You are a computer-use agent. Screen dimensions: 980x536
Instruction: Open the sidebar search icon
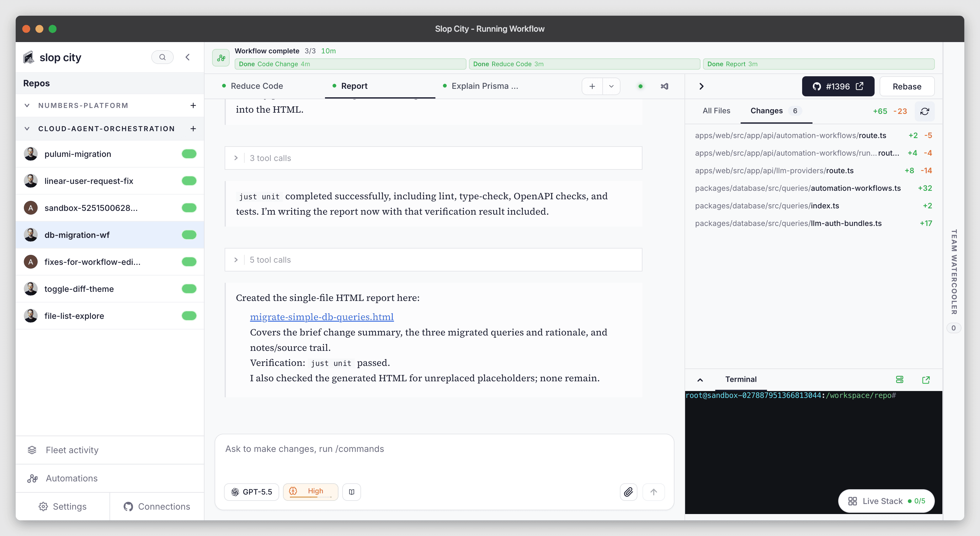click(162, 57)
